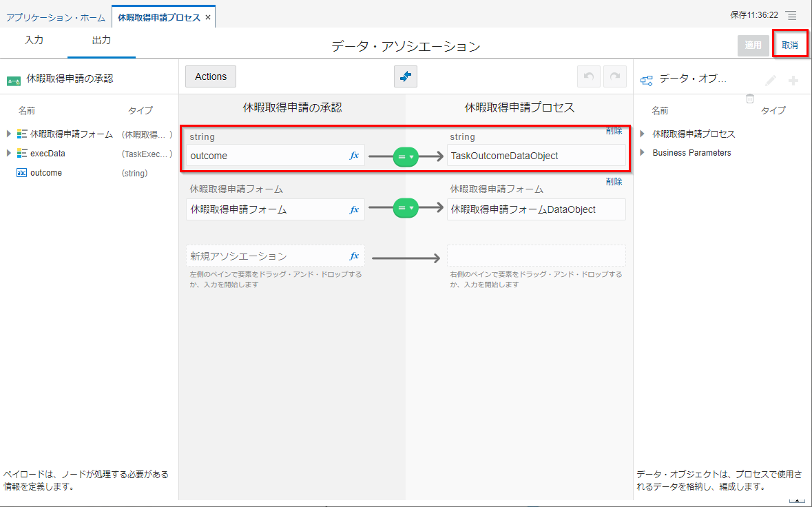The height and width of the screenshot is (507, 812).
Task: Switch to the 入力 tab
Action: click(34, 40)
